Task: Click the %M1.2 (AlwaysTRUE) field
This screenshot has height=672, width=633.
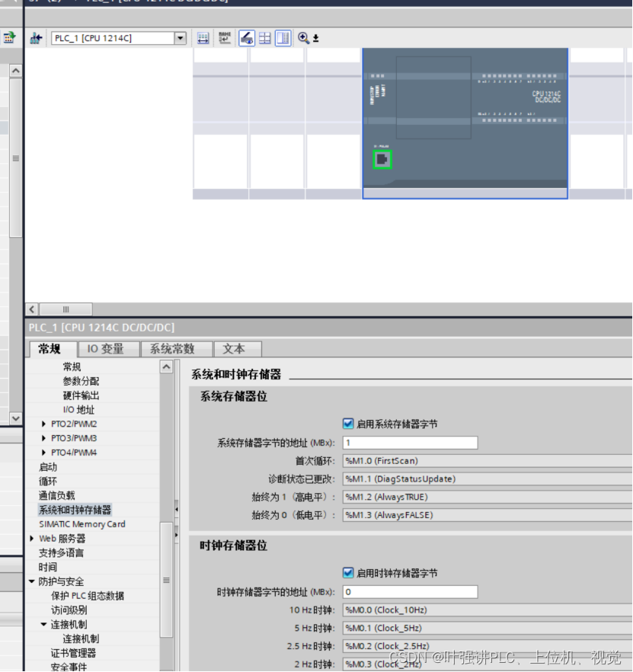Action: 488,497
